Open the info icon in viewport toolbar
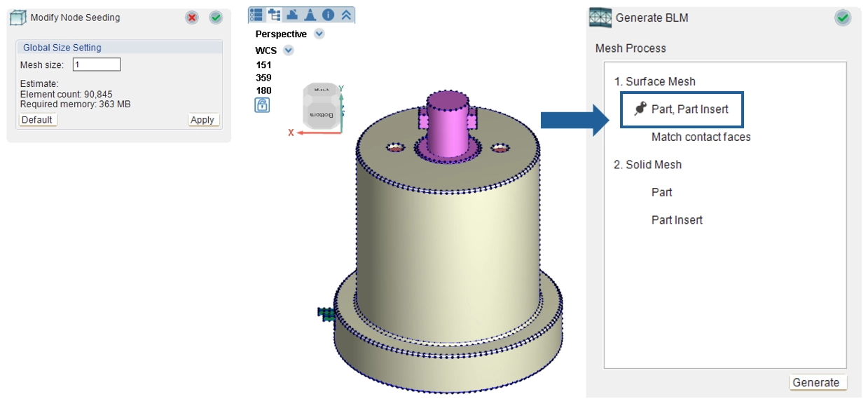Image resolution: width=868 pixels, height=406 pixels. point(328,15)
